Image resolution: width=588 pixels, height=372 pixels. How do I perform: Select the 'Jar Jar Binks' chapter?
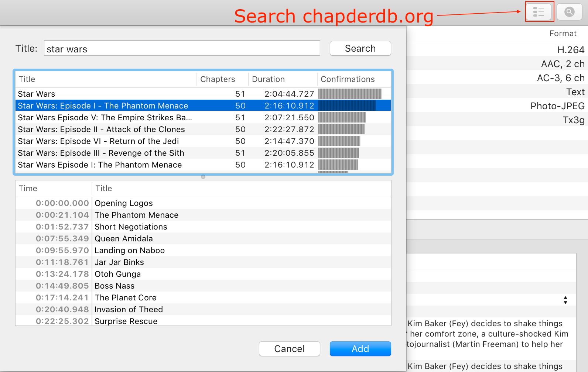pyautogui.click(x=203, y=262)
